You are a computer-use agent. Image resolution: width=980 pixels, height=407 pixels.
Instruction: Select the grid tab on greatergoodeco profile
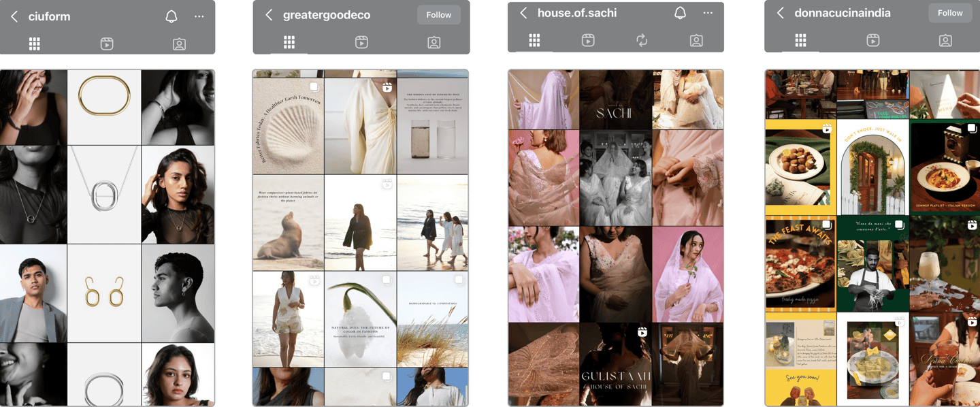289,42
